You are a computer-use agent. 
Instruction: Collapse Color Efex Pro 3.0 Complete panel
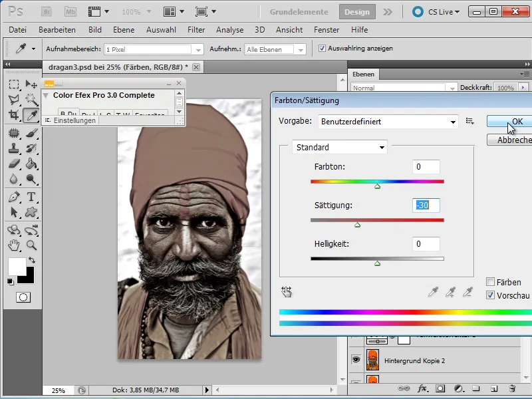point(46,95)
